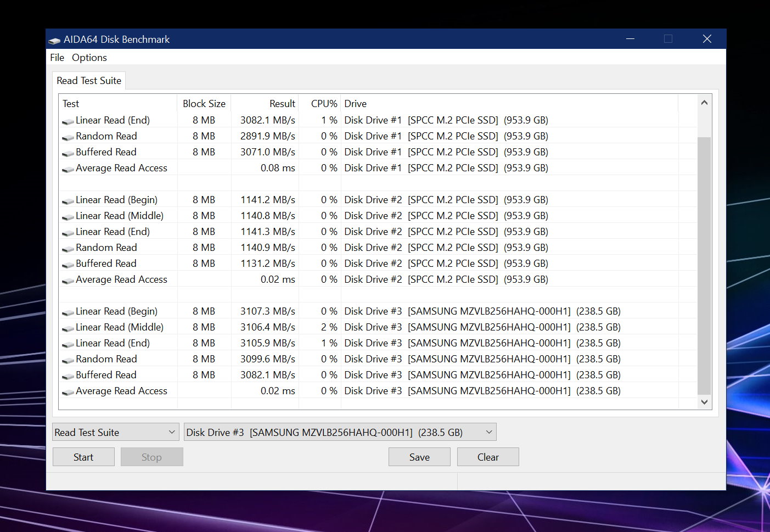Viewport: 770px width, 532px height.
Task: Click the drive icon of Buffered Read 3082.1 MB/s
Action: (68, 376)
